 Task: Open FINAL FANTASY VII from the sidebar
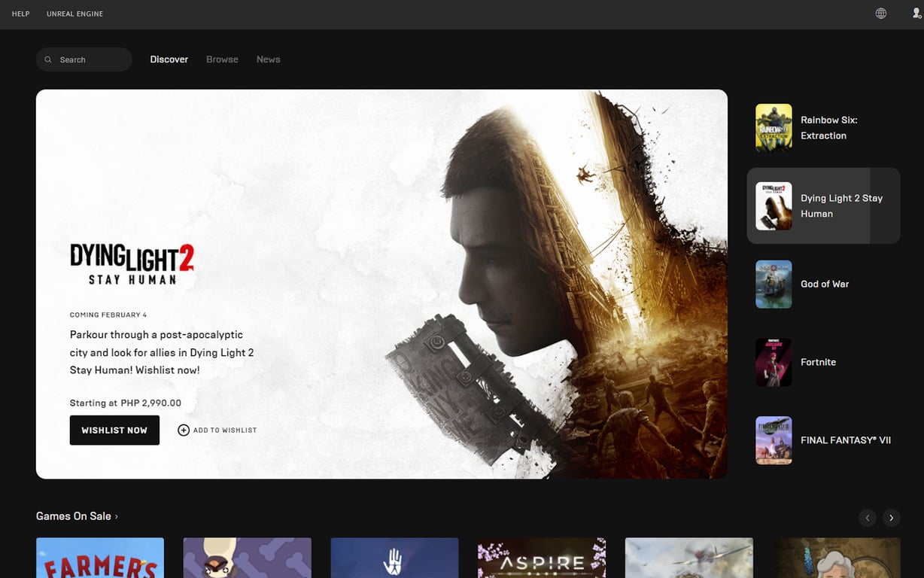(774, 440)
